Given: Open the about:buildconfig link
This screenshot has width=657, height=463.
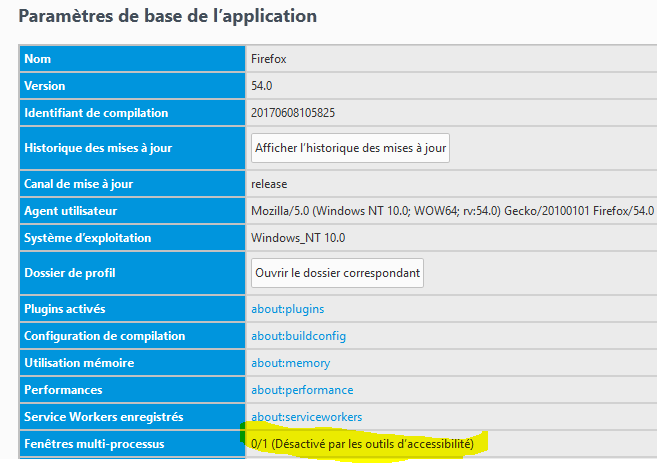Looking at the screenshot, I should (x=298, y=336).
